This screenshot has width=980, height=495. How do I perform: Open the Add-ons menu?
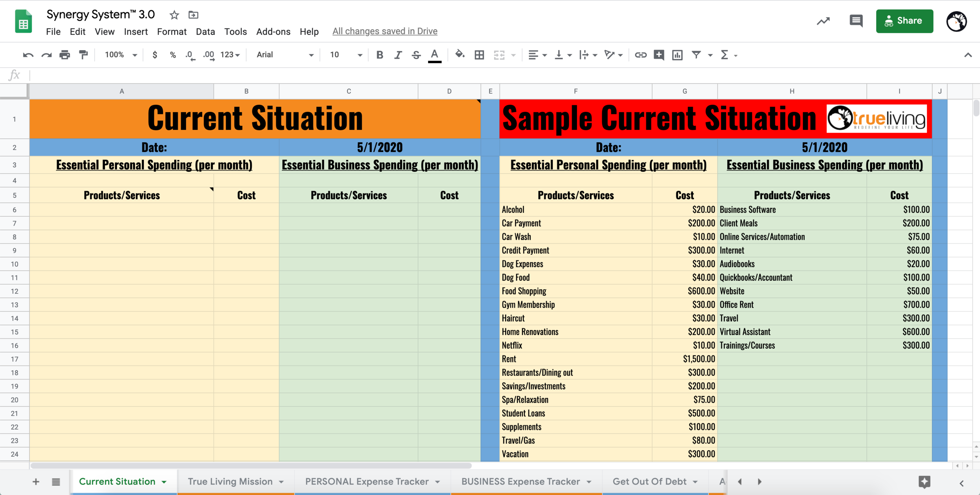273,31
